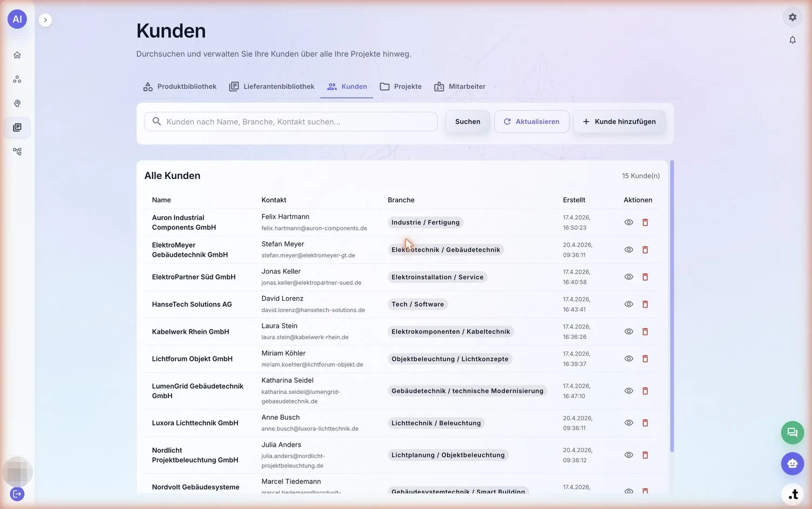This screenshot has width=812, height=509.
Task: Click email felix.hartmann@auron-components.de
Action: coord(314,228)
